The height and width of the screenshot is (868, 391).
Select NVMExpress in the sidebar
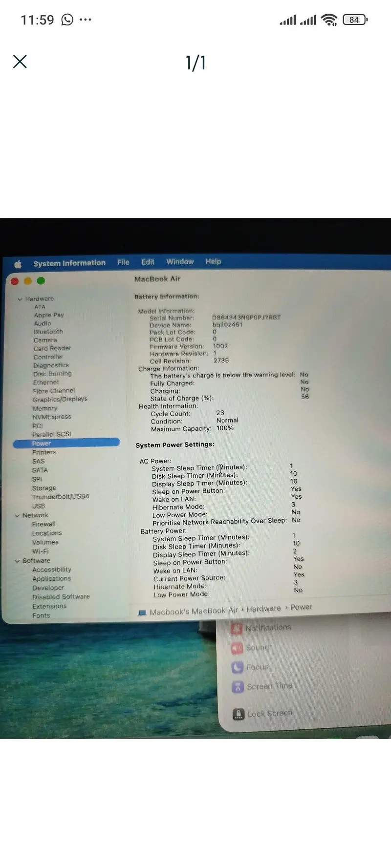coord(52,417)
